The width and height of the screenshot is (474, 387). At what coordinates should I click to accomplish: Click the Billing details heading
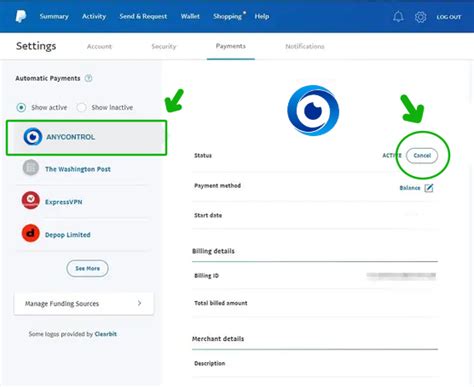click(x=213, y=251)
